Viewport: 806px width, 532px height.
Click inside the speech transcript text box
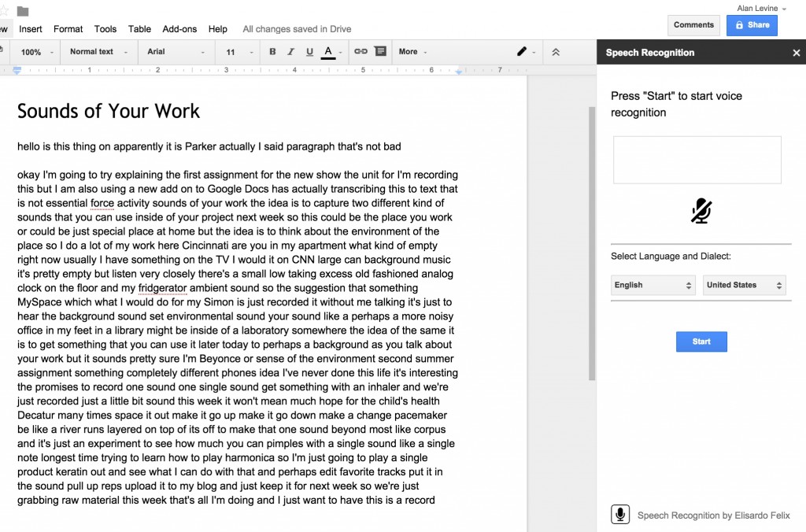pos(697,160)
